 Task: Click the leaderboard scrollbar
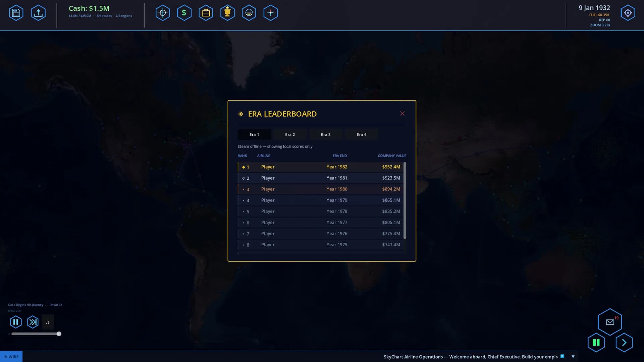tap(405, 200)
